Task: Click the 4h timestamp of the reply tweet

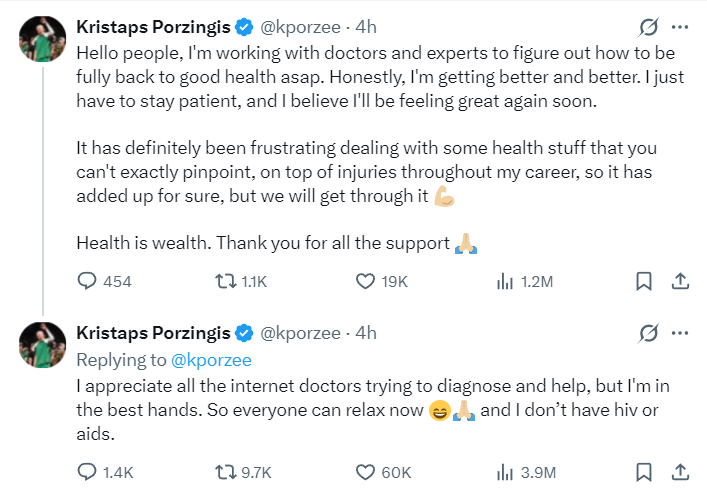Action: (366, 333)
